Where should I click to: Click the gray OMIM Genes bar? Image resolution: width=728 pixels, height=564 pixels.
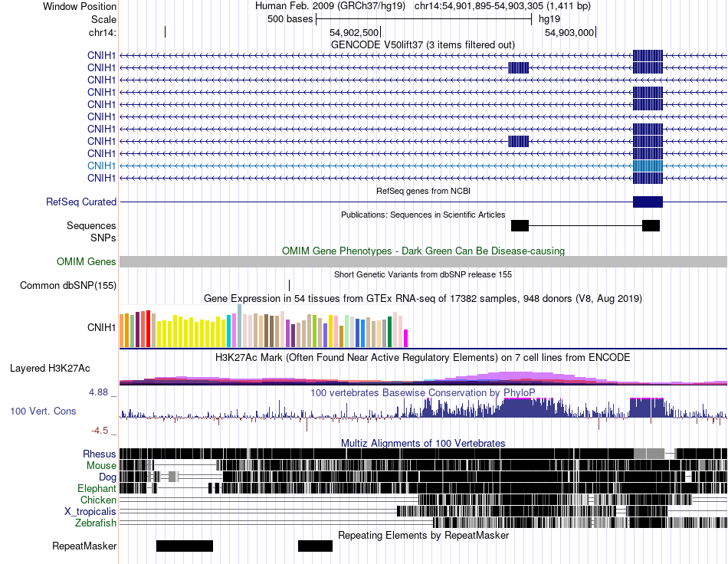click(x=423, y=262)
